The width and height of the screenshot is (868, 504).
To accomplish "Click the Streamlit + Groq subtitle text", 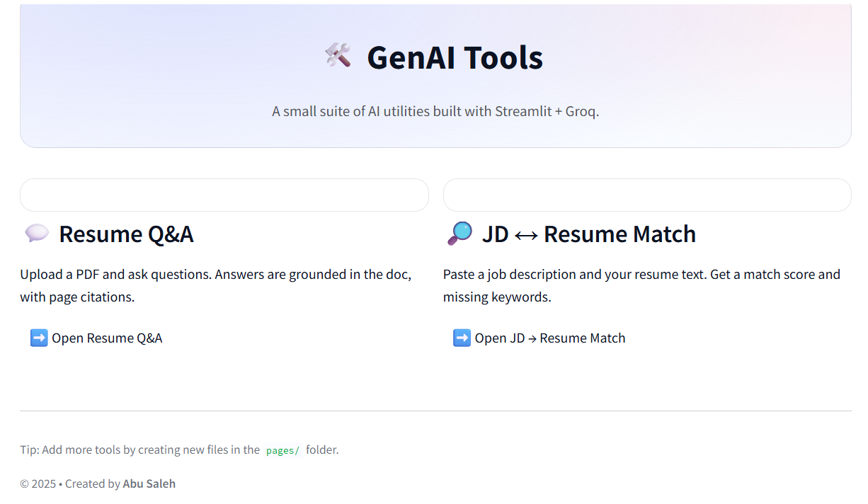I will [x=435, y=111].
